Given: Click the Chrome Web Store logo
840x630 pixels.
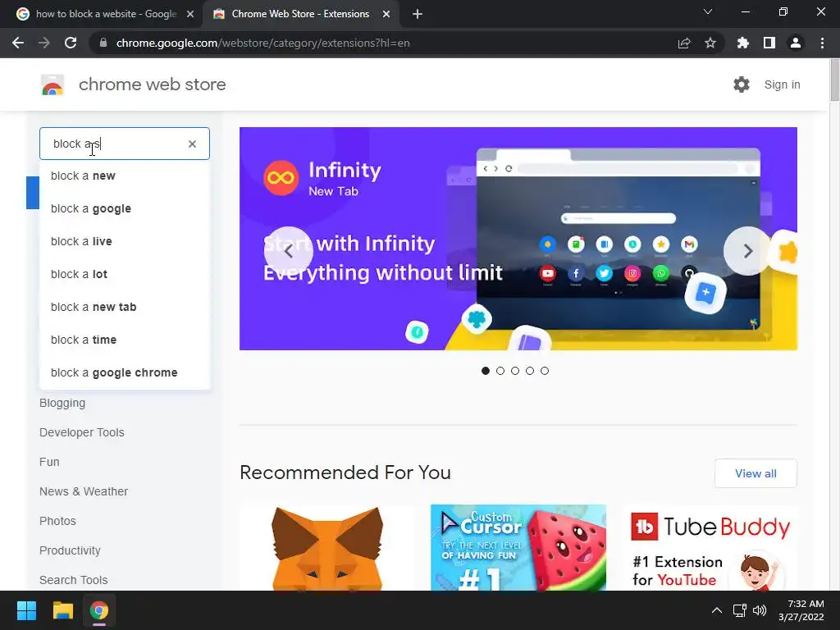Looking at the screenshot, I should (52, 84).
